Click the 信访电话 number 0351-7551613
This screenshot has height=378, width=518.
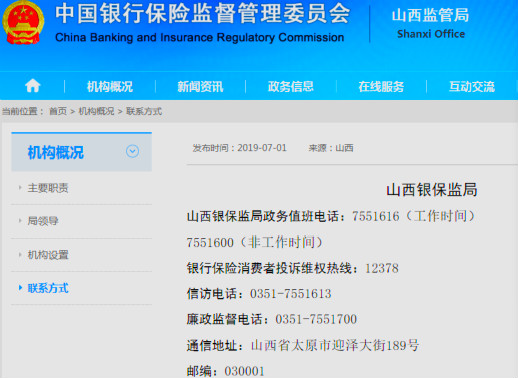291,294
